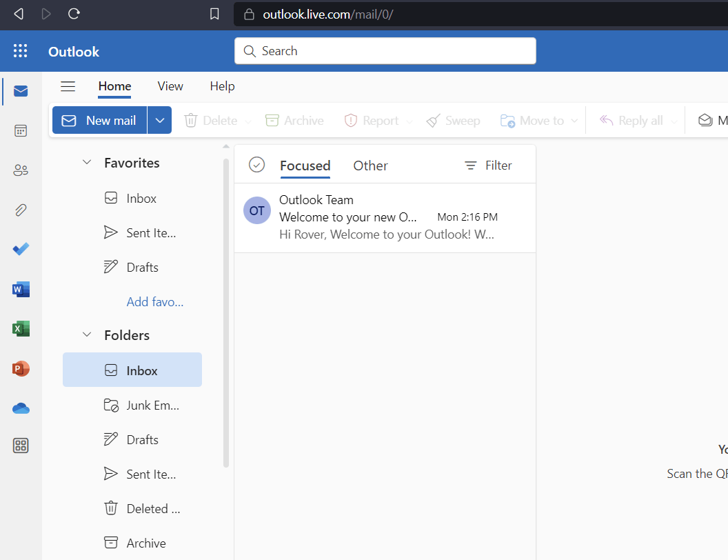Switch to the View ribbon tab
728x560 pixels.
(x=170, y=86)
